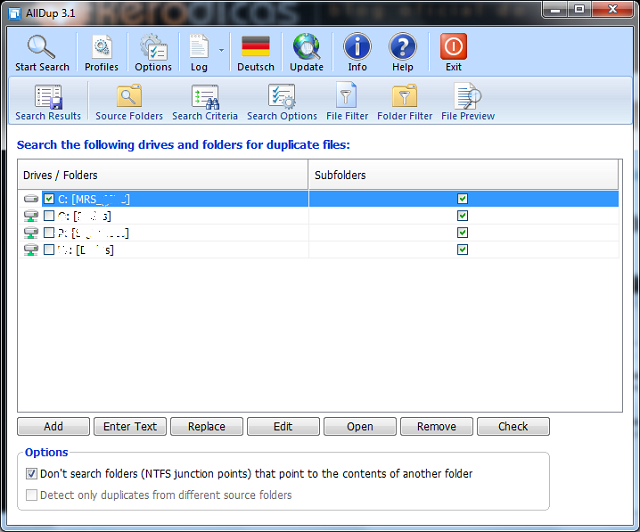The image size is (640, 532).
Task: Toggle Subfolders checkbox in third row
Action: 462,233
